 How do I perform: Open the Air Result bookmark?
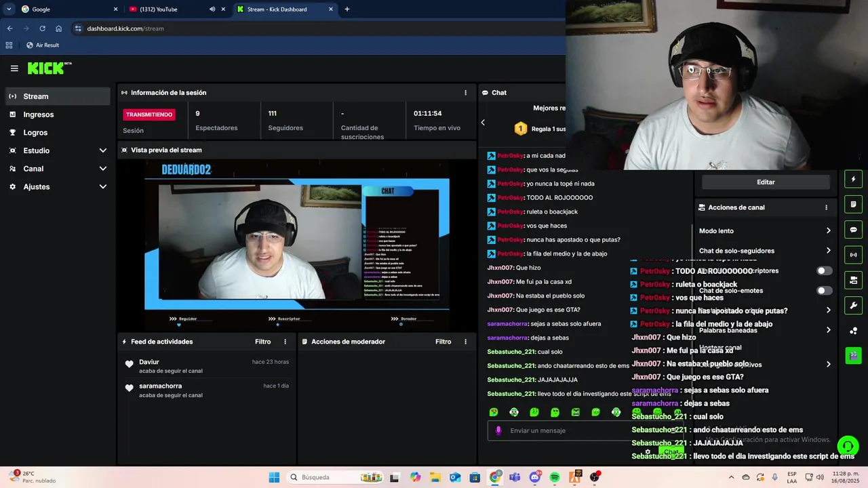(43, 45)
